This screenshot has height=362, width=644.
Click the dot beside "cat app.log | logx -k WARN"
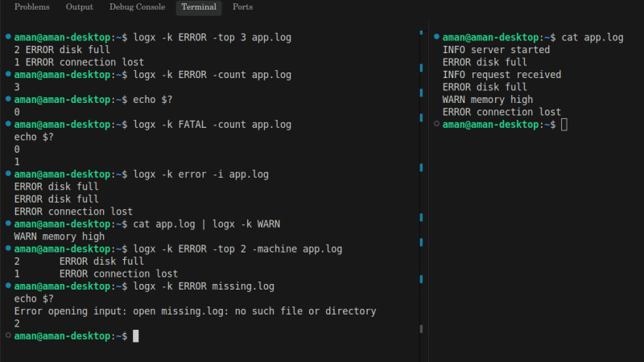[8, 224]
